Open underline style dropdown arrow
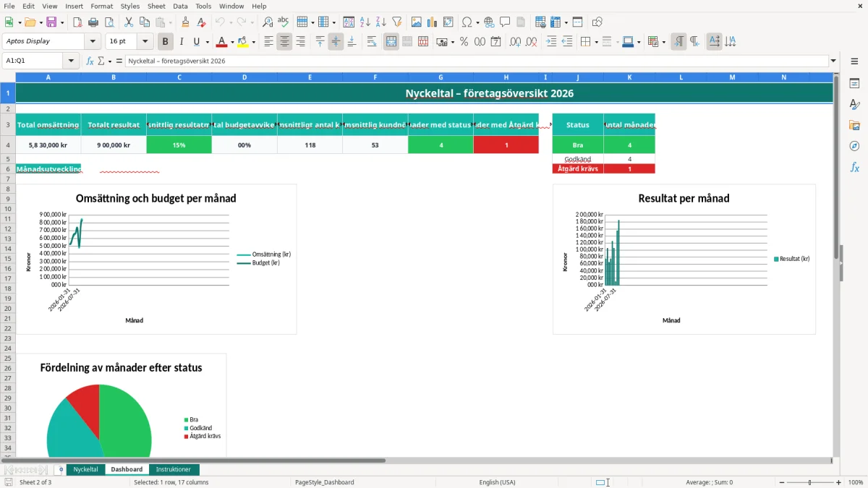Screen dimensions: 868x488 click(x=207, y=42)
